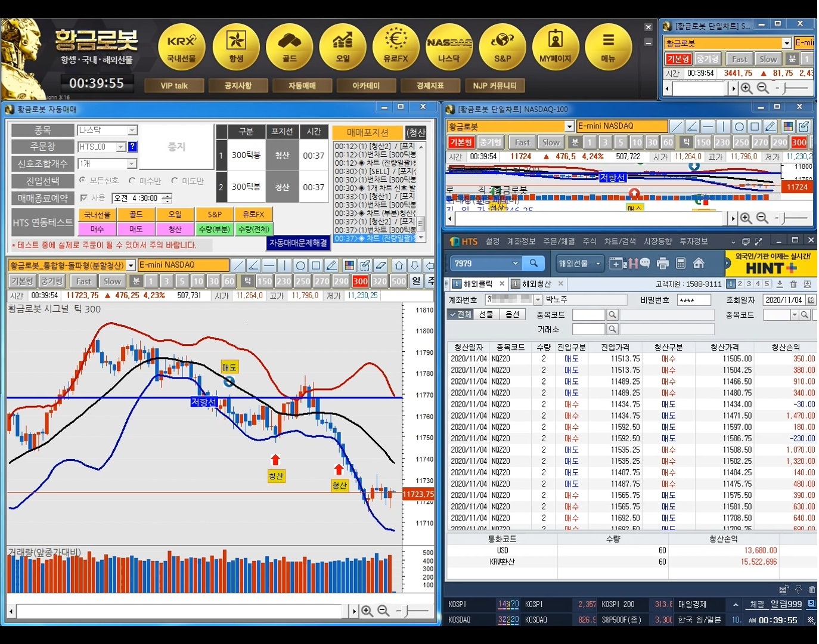Expand the 7979 screen number dropdown

[x=516, y=263]
